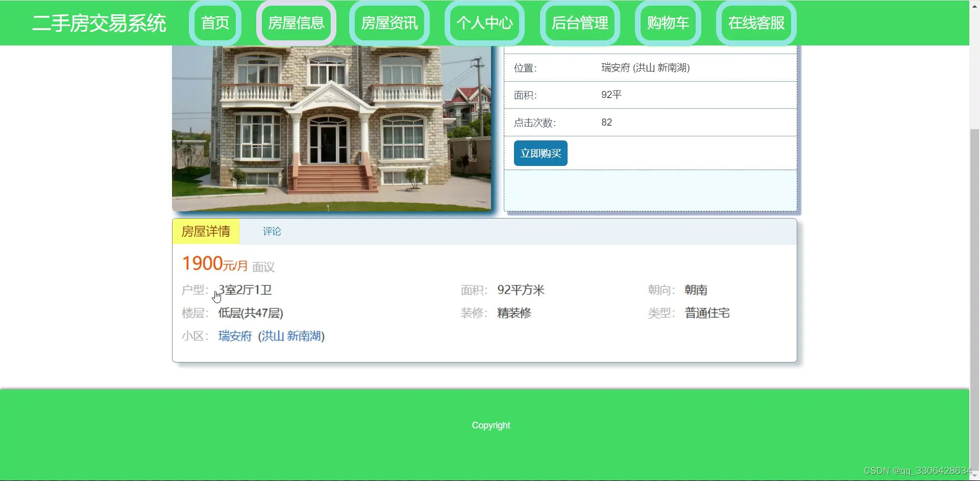This screenshot has height=481, width=980.
Task: Click the (洪山 新南湖) location link
Action: pos(291,336)
